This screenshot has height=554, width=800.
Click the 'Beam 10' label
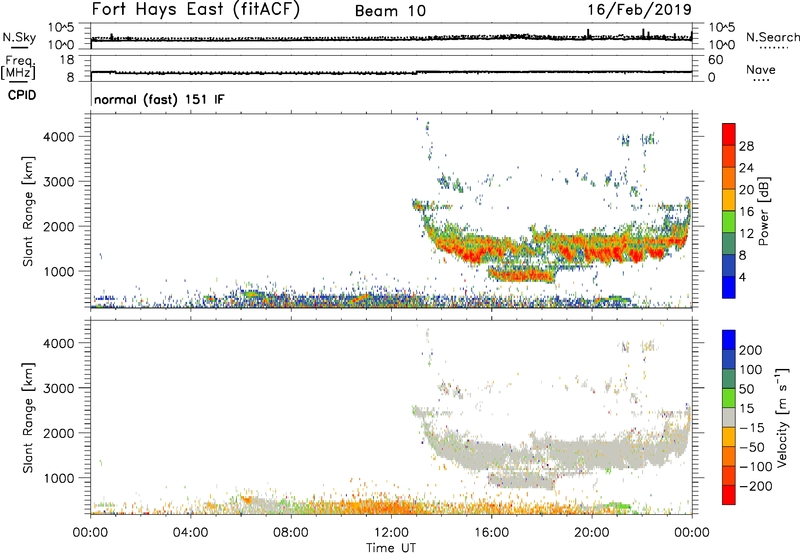pos(390,11)
